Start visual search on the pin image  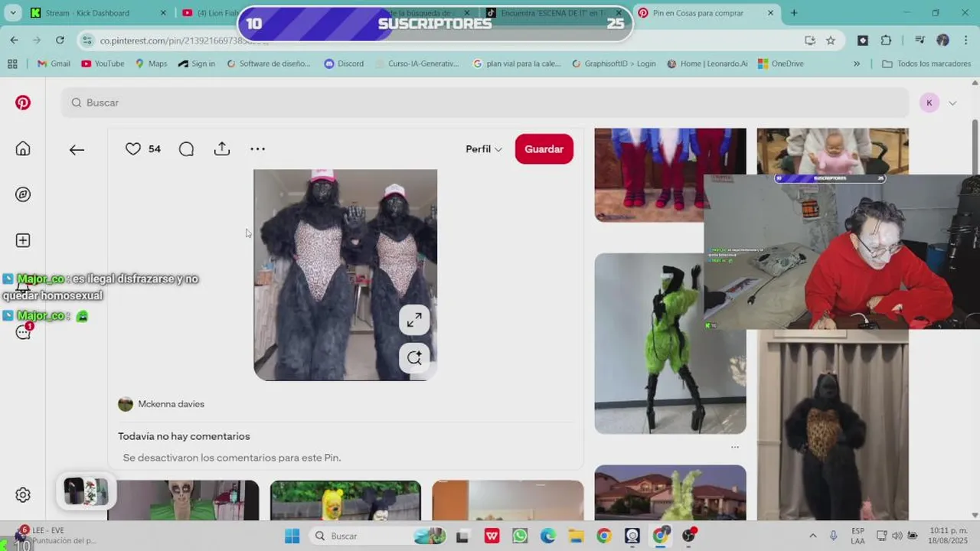414,357
